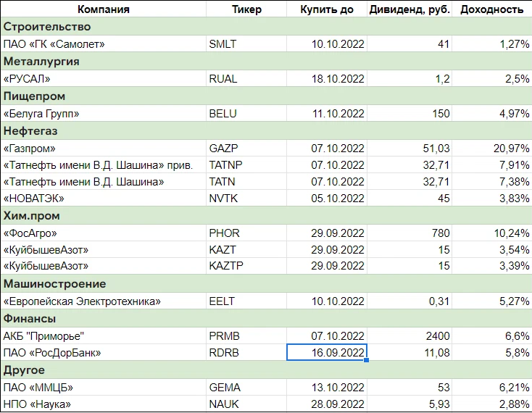Select the ПАО «ММЦБ» cell
The width and height of the screenshot is (532, 413).
point(104,387)
